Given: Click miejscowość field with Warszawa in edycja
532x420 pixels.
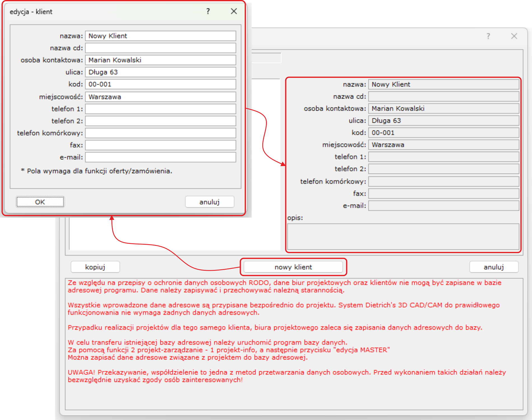Looking at the screenshot, I should tap(160, 97).
